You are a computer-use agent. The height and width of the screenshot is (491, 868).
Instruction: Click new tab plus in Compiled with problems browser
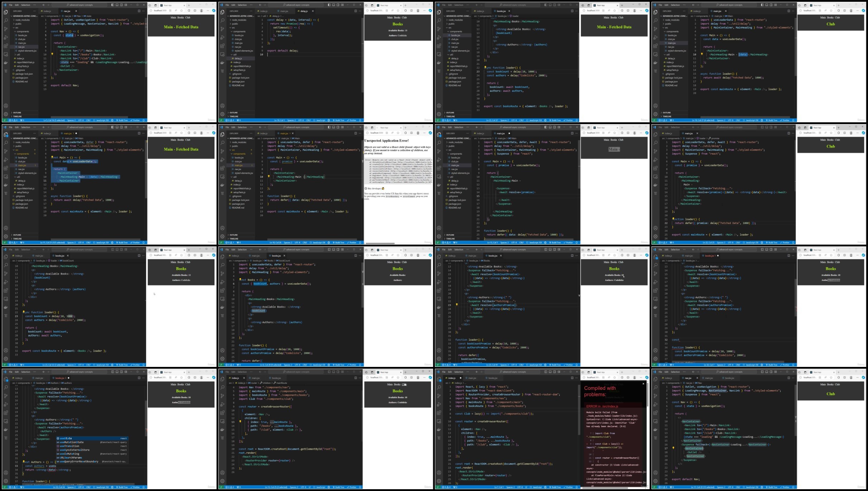click(622, 372)
